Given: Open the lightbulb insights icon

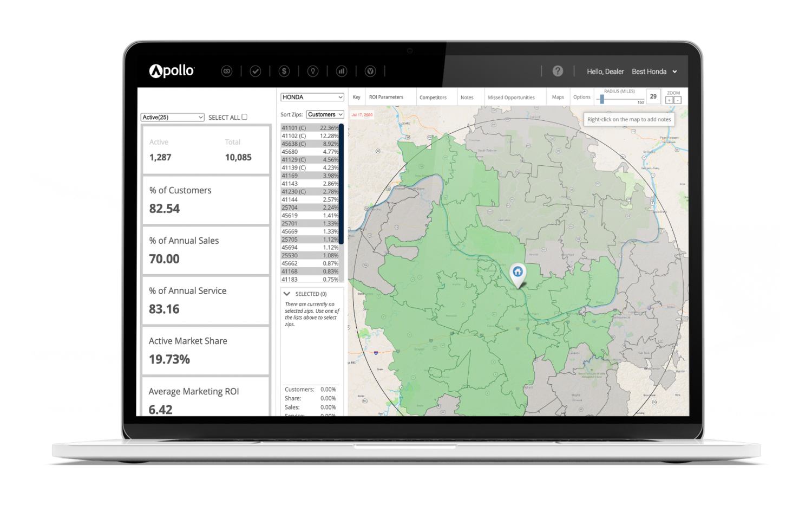Looking at the screenshot, I should point(313,71).
